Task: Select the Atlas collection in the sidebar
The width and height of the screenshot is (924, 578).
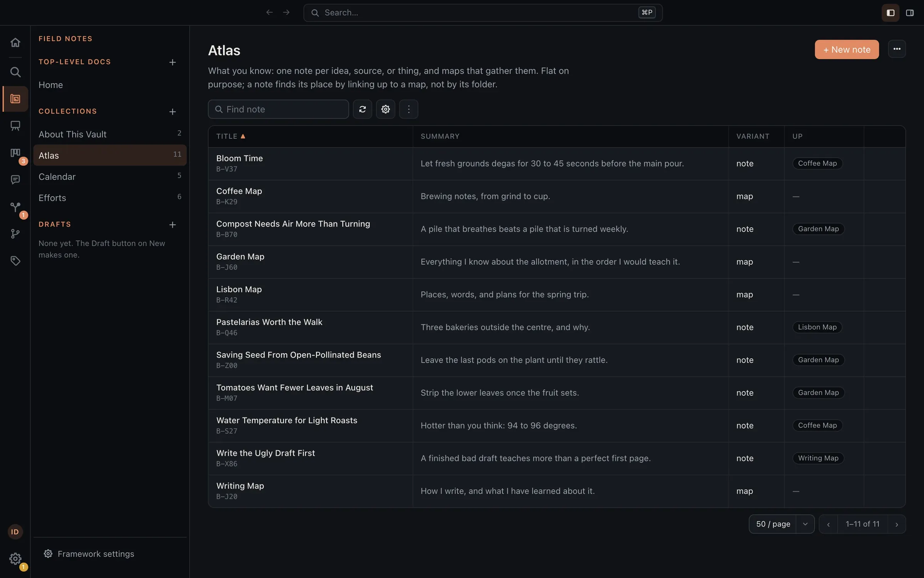Action: [110, 155]
